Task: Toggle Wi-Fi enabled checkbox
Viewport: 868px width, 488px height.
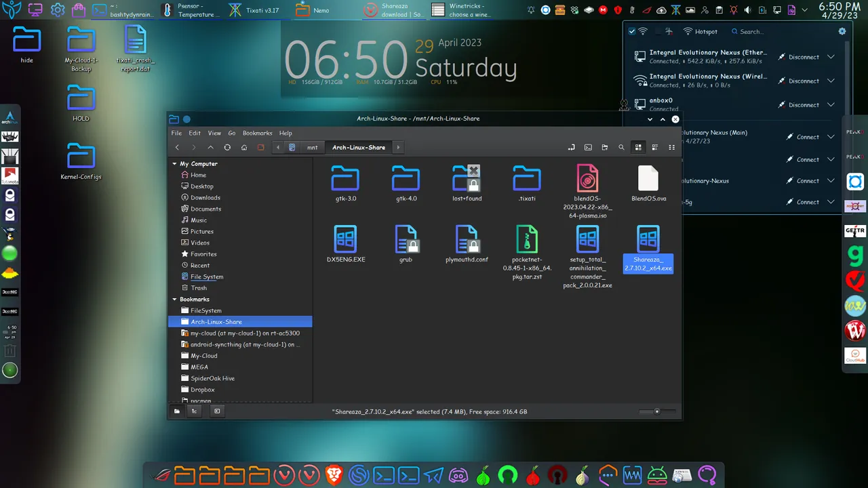Action: coord(632,31)
